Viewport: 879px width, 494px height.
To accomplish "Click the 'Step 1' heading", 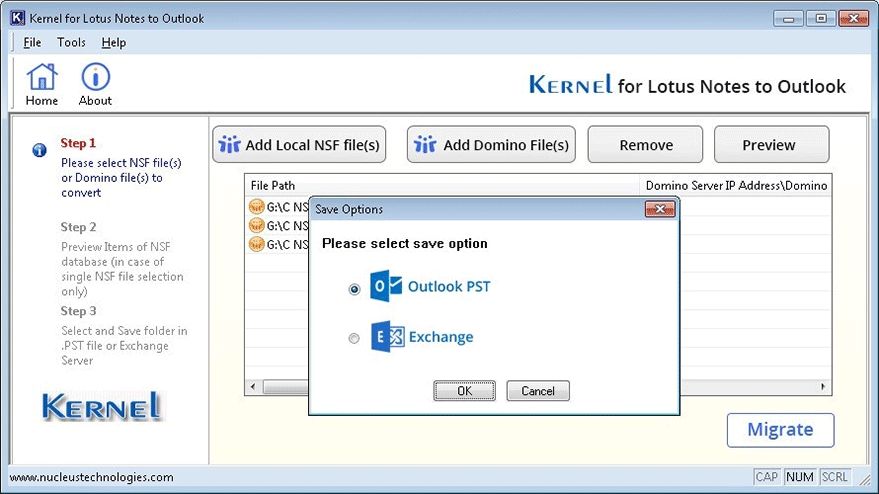I will pyautogui.click(x=78, y=143).
